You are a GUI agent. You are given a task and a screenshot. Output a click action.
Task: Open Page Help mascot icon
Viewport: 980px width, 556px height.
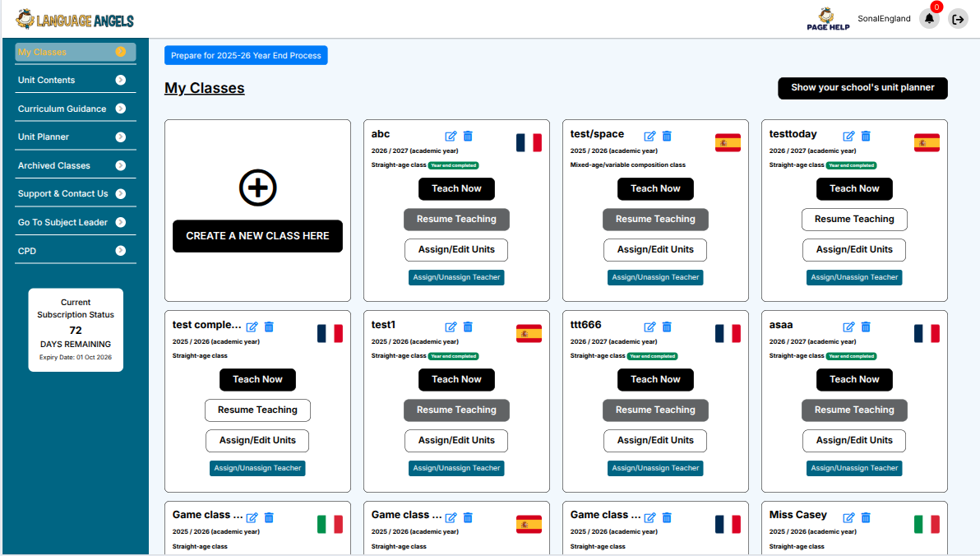pyautogui.click(x=828, y=19)
